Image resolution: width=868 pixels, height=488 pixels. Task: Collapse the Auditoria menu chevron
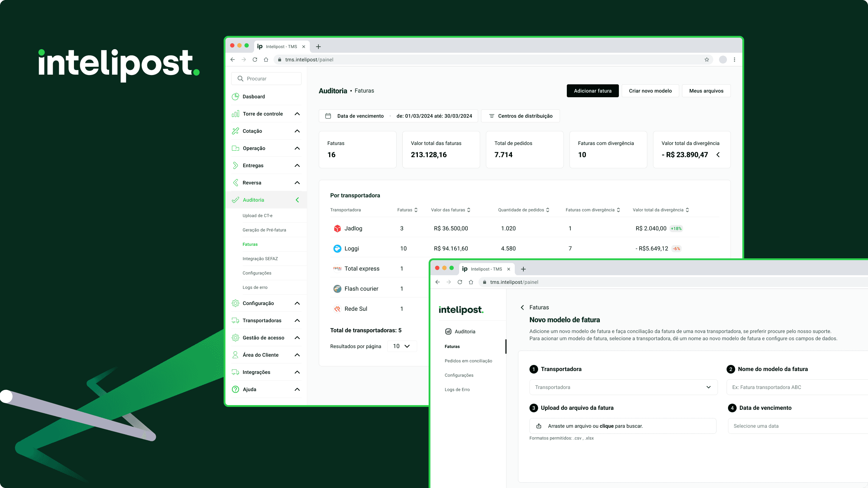click(x=297, y=200)
